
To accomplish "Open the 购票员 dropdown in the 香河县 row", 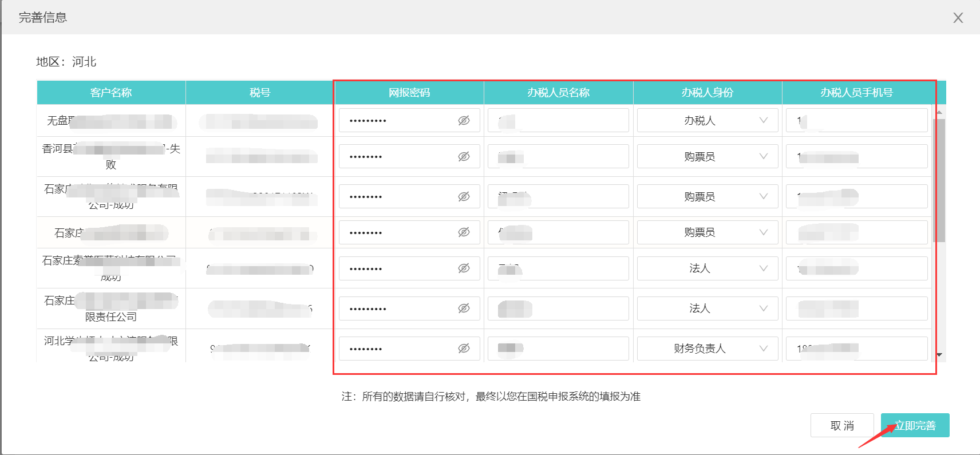I will [707, 156].
